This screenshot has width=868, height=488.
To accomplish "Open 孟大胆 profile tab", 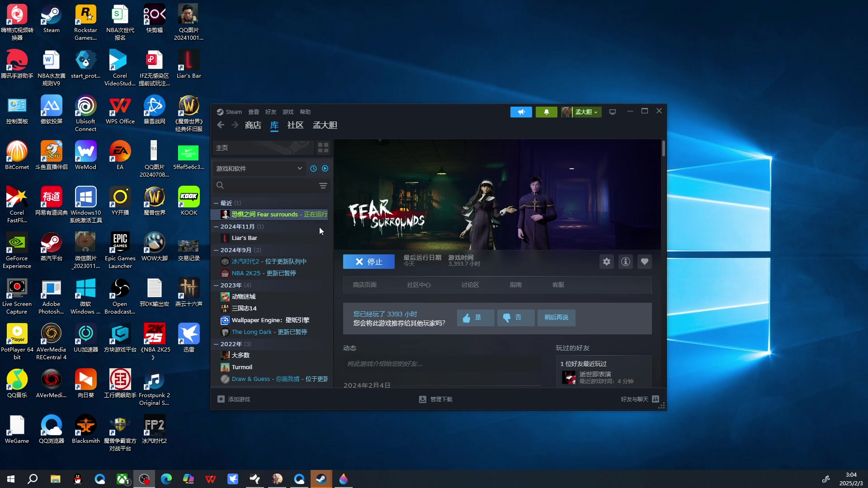I will (325, 125).
